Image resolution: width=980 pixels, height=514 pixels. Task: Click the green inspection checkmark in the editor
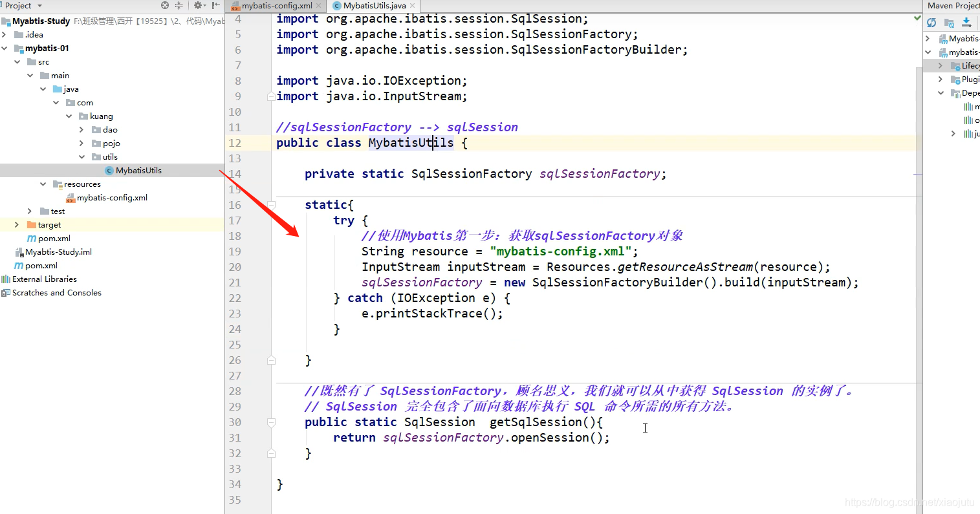coord(917,18)
